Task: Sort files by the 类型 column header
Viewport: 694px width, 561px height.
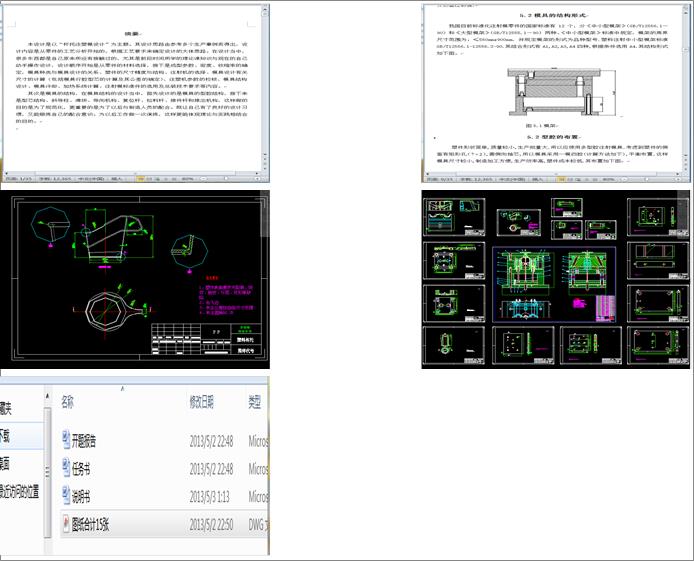Action: [254, 402]
